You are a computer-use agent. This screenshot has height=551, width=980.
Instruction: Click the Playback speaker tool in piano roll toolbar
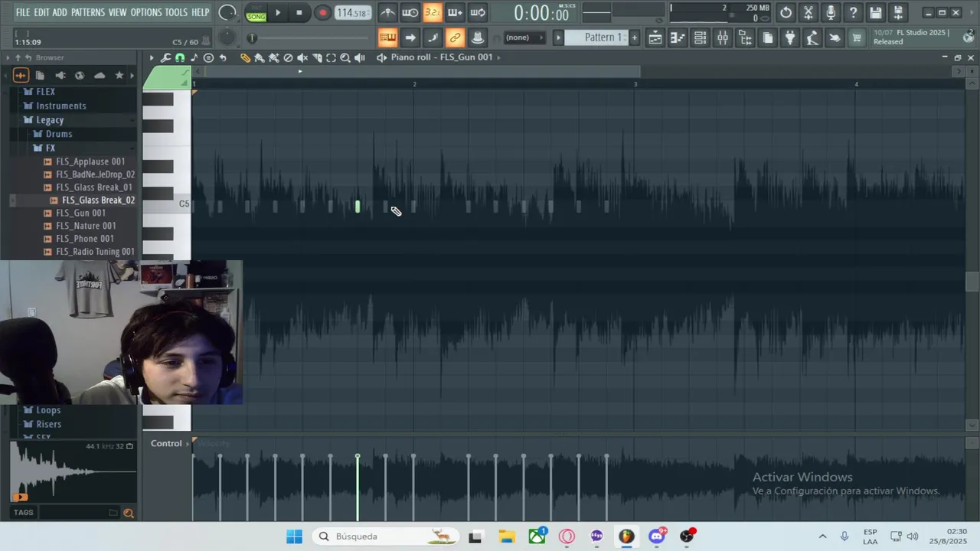tap(360, 57)
